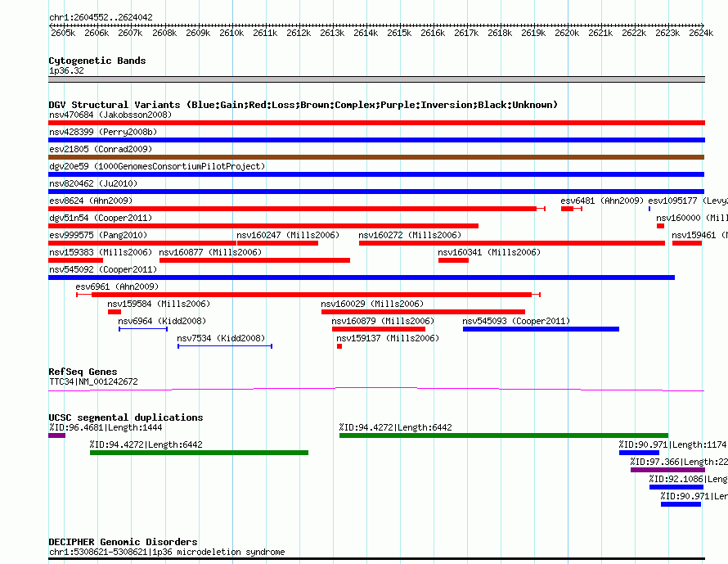Open the esv6481 (Ahn2009) variant label
The image size is (728, 564).
[602, 201]
